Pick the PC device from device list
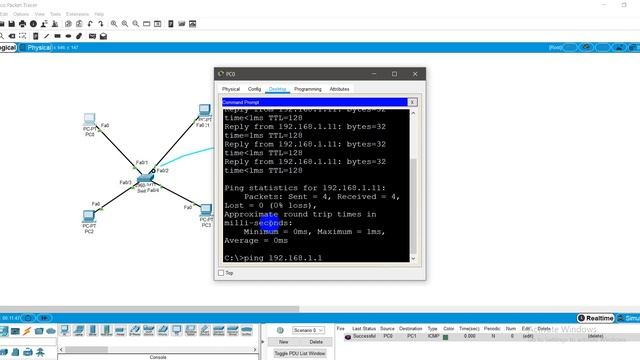Screen dimensions: 640x360 (64, 331)
